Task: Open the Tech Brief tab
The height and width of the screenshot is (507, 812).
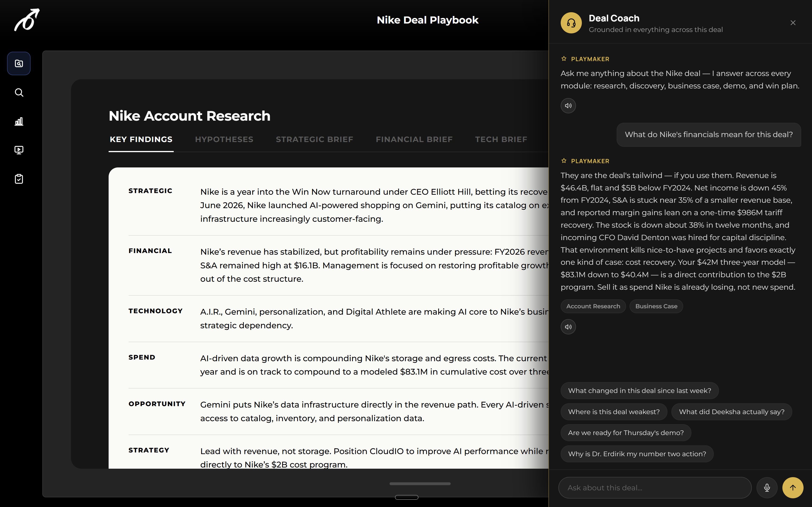Action: pos(501,139)
